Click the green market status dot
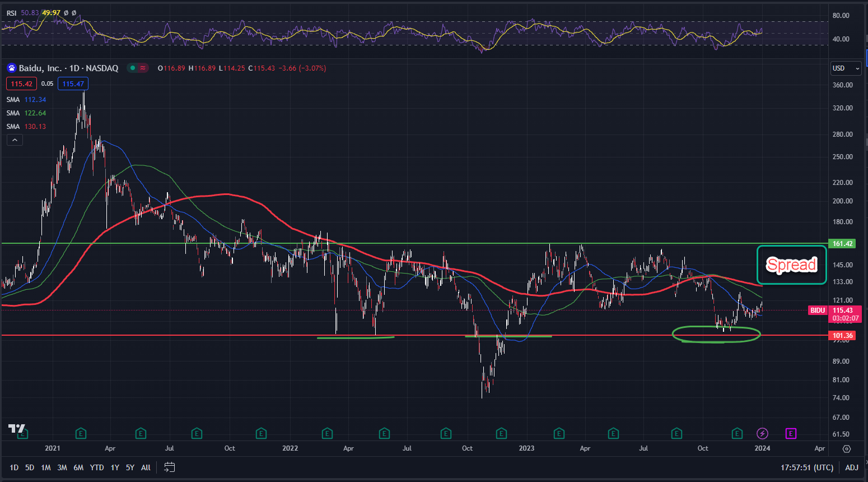868x482 pixels. point(133,68)
